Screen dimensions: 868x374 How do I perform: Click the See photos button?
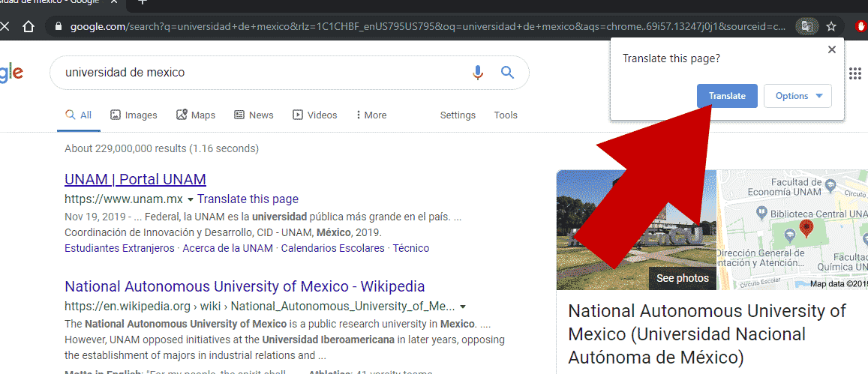682,278
